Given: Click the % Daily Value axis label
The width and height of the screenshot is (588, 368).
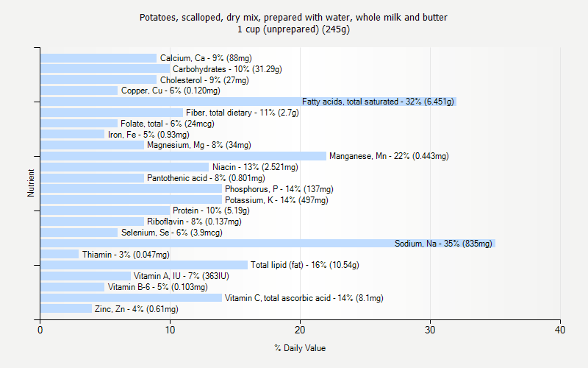Looking at the screenshot, I should pyautogui.click(x=300, y=348).
